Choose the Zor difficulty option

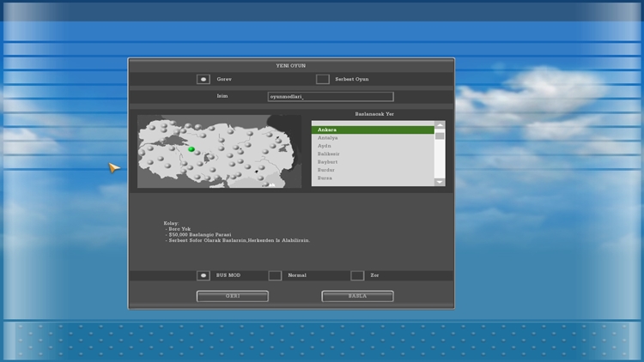(x=357, y=275)
